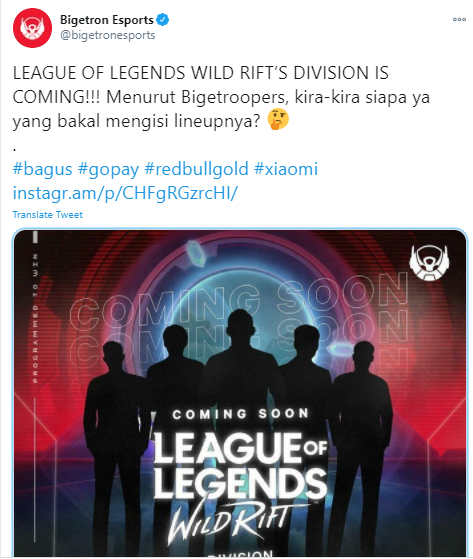Visit the @bigetronesports handle
Screen dimensions: 473x559
point(108,35)
